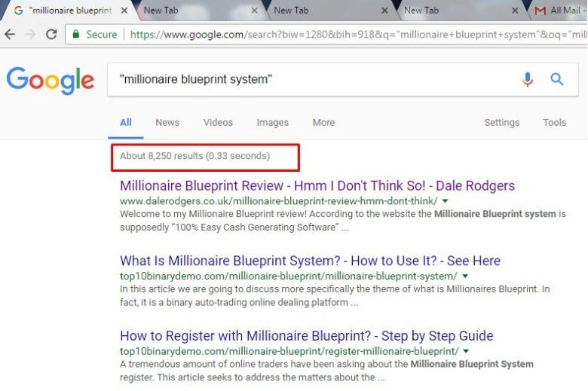
Task: Click Google favicon on the active tab
Action: click(x=18, y=11)
